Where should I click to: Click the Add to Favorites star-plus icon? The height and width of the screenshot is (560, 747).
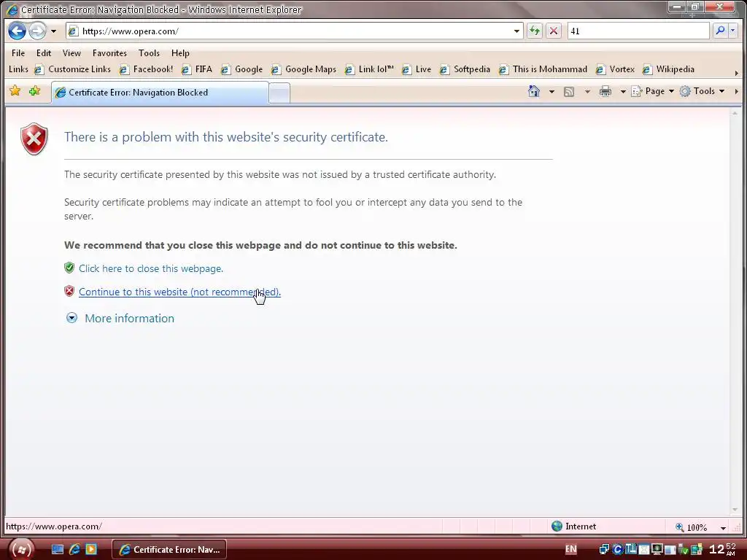coord(35,91)
